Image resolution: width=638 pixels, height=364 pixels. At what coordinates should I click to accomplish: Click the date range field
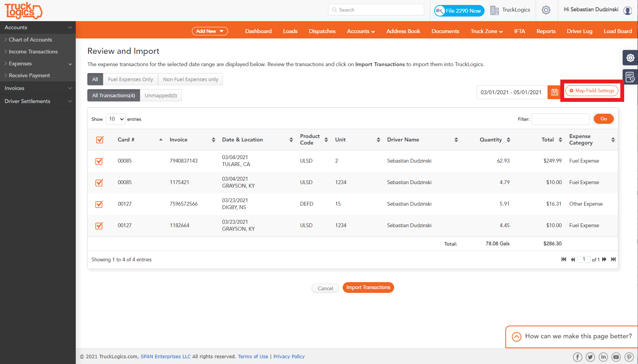[512, 92]
